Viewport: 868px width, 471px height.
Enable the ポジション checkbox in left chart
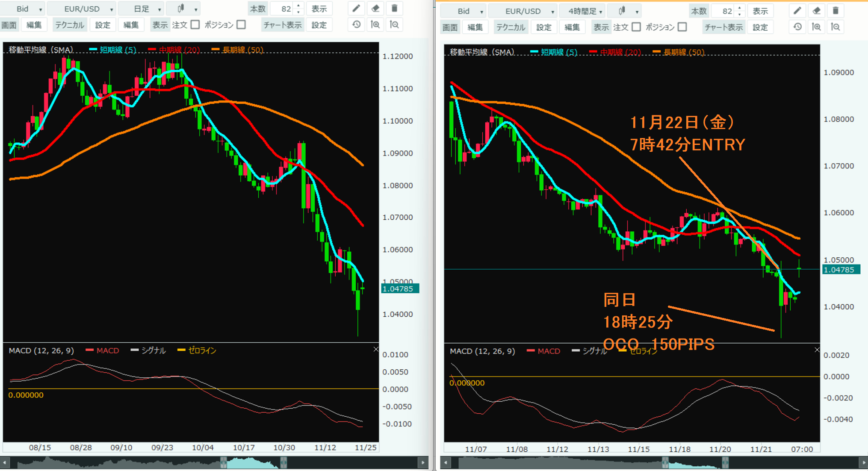tap(241, 25)
